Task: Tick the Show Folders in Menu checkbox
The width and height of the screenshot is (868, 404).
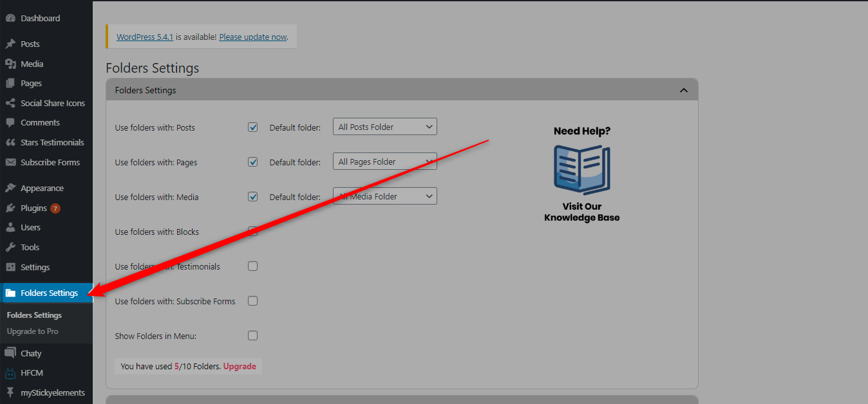Action: [253, 335]
